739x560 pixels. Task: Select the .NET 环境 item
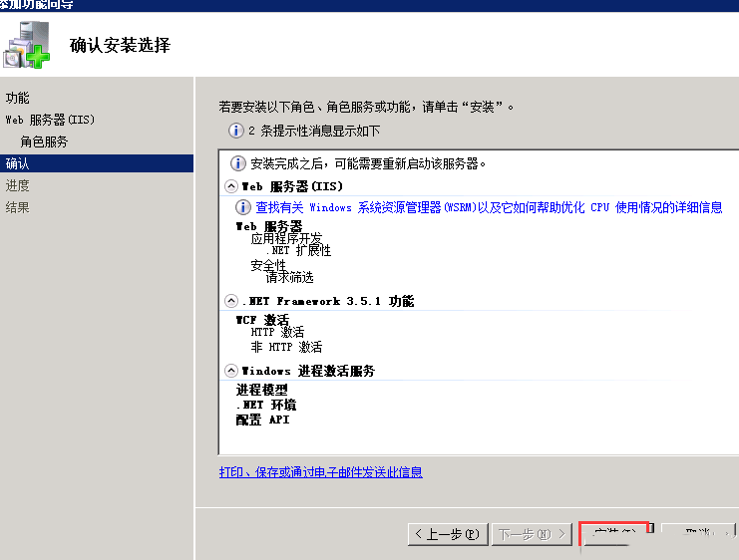pos(266,405)
